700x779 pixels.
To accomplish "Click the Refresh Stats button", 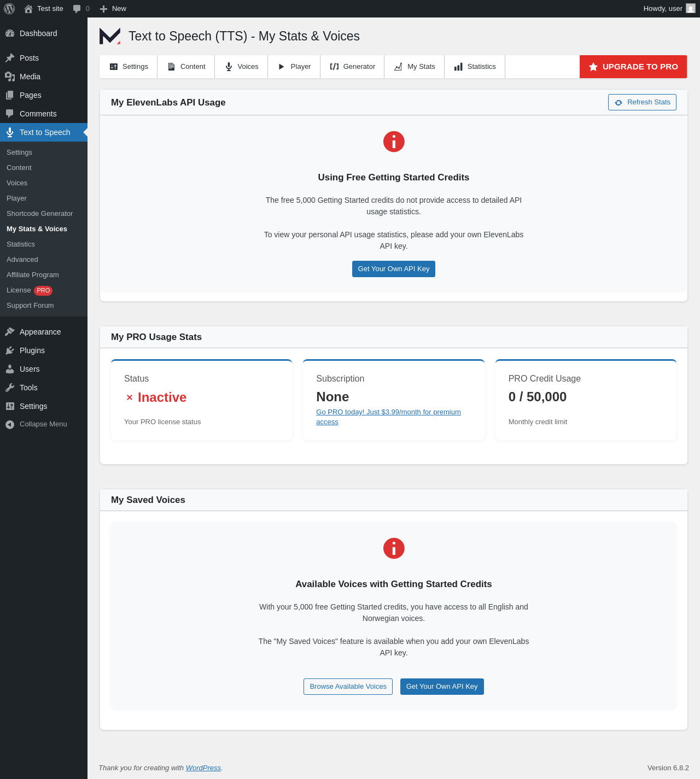I will [x=642, y=102].
